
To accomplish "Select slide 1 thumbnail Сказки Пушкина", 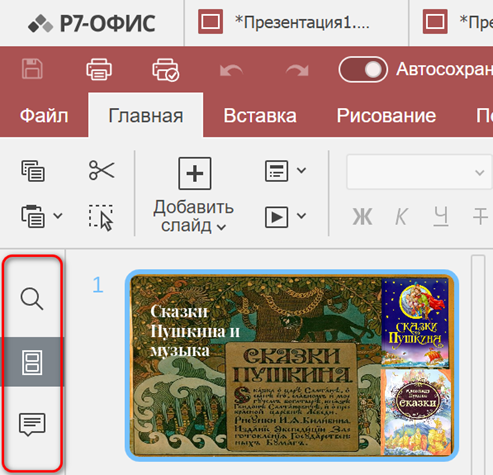I will 292,365.
